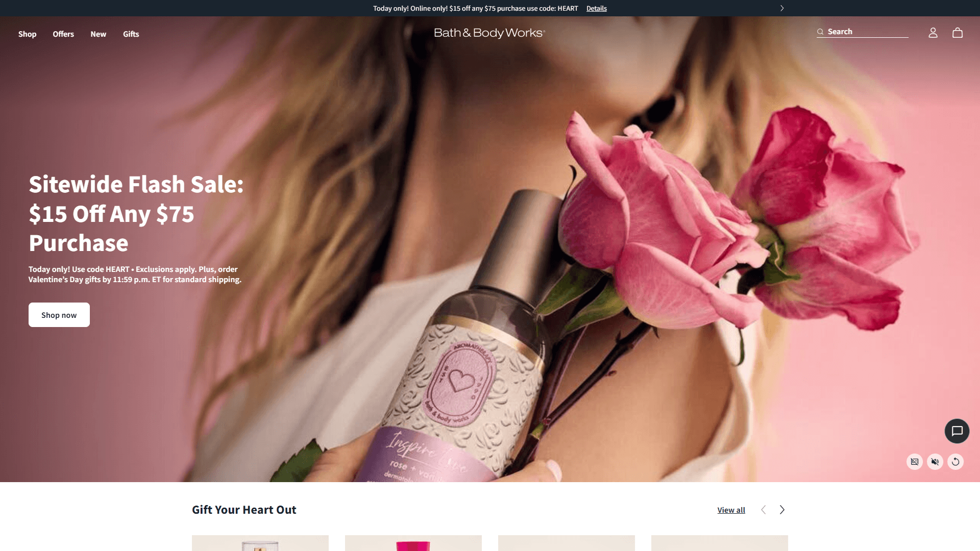This screenshot has width=980, height=551.
Task: Click the previous arrow in Gift Your Heart Out
Action: [x=763, y=509]
